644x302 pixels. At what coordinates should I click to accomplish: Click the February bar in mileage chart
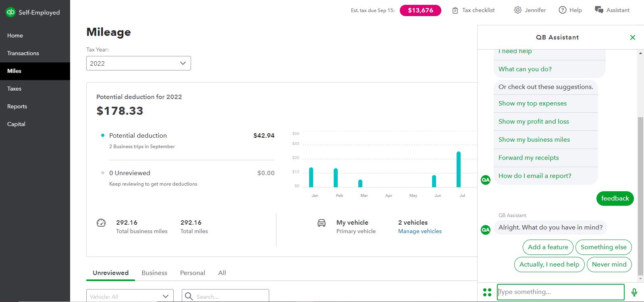coord(336,178)
